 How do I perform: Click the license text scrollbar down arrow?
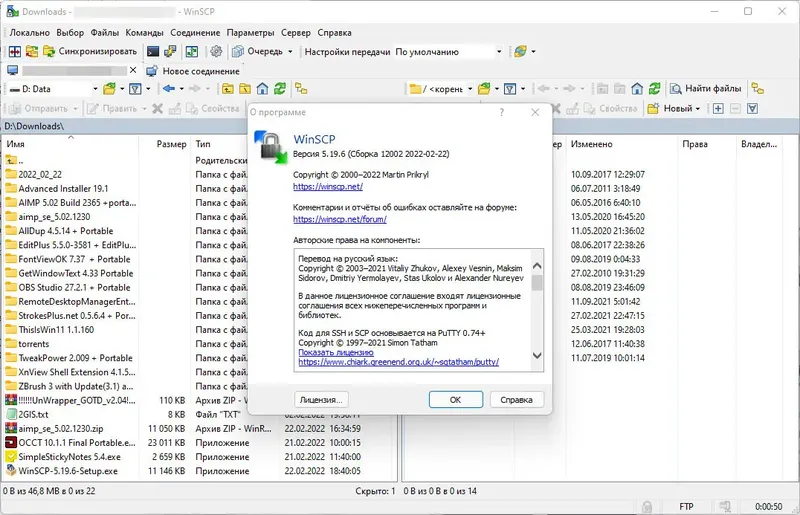pyautogui.click(x=537, y=355)
